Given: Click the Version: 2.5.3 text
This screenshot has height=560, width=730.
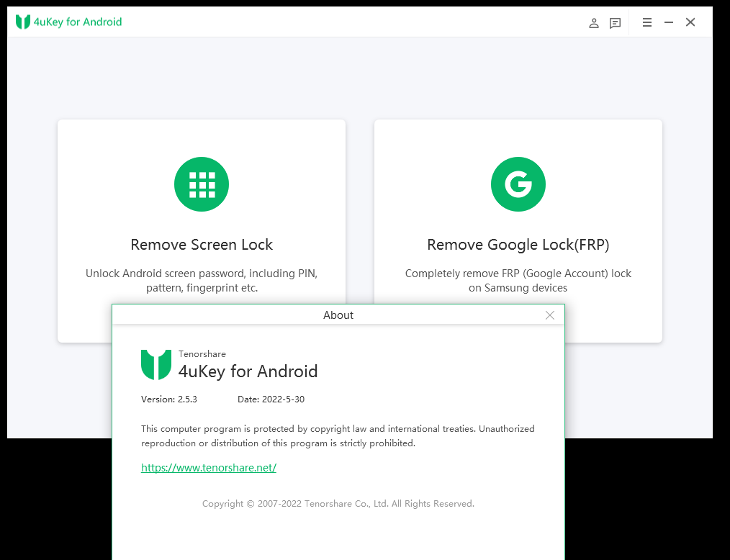Looking at the screenshot, I should (x=169, y=399).
